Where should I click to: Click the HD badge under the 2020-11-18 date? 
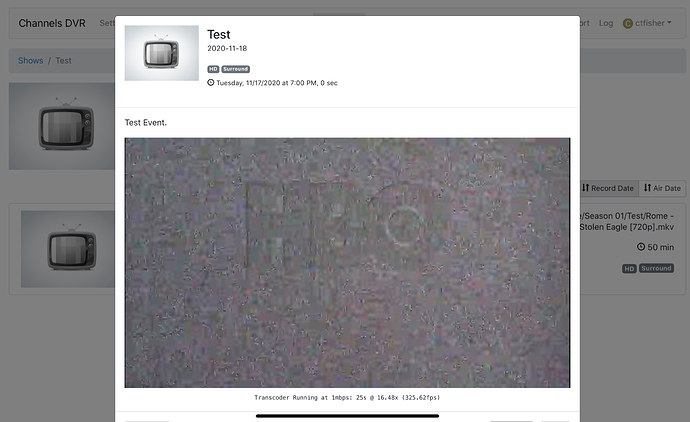click(x=213, y=69)
